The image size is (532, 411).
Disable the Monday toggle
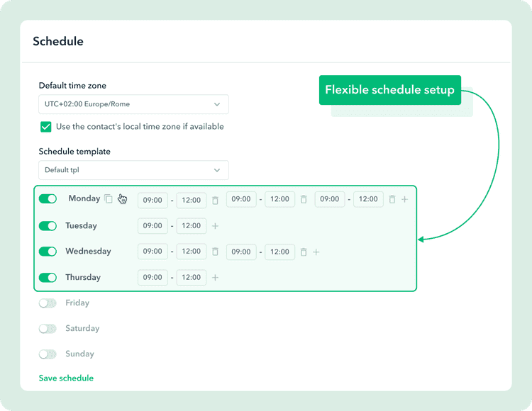48,199
